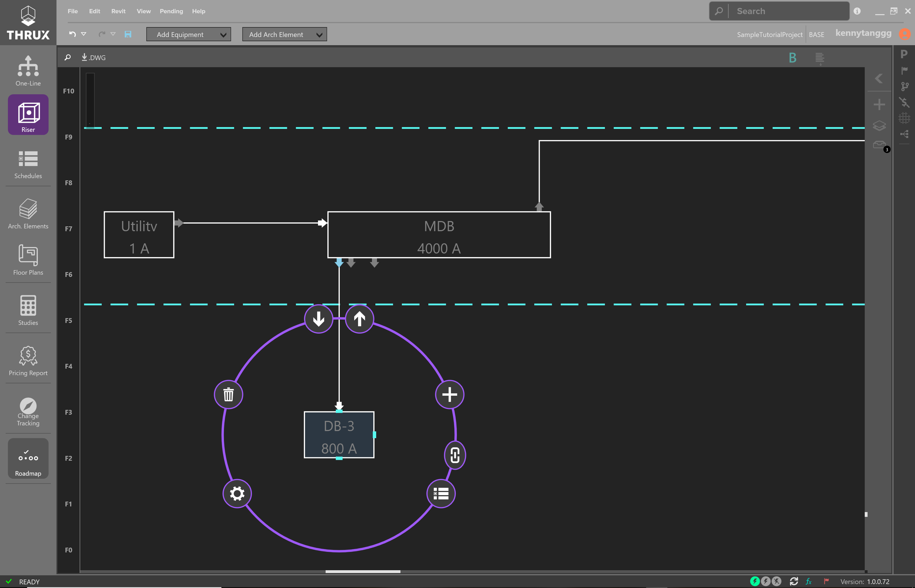This screenshot has height=588, width=915.
Task: Open Arch. Elements section
Action: coord(28,214)
